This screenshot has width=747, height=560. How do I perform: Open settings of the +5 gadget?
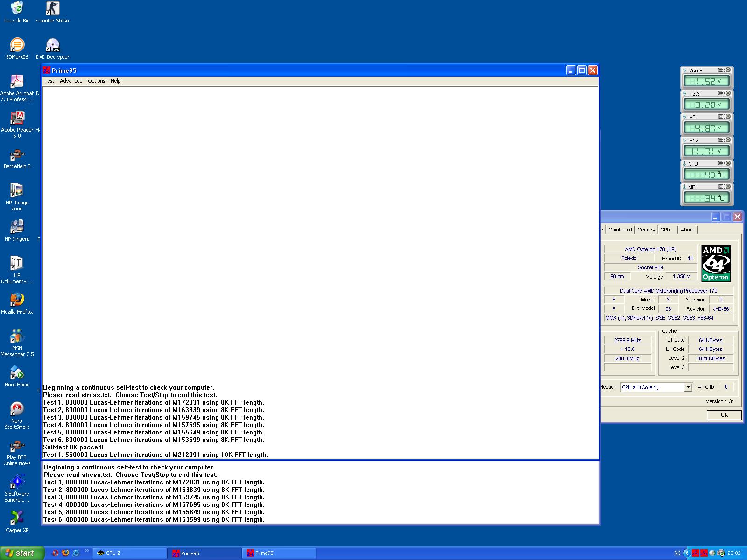721,117
